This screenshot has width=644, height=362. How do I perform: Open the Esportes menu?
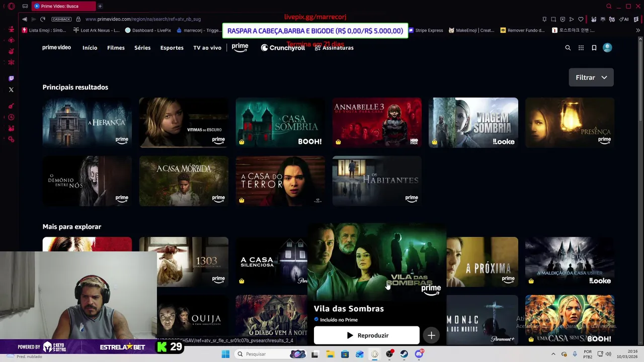click(172, 48)
